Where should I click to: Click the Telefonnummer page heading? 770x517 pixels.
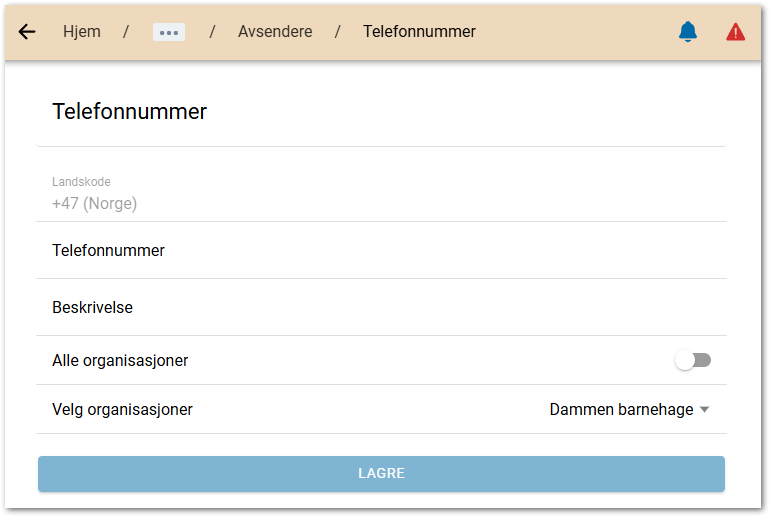point(129,111)
